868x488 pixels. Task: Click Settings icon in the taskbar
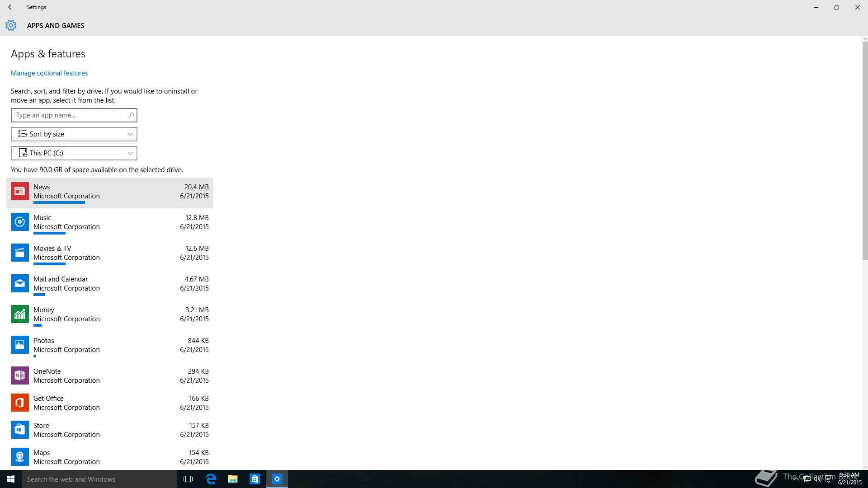coord(277,479)
